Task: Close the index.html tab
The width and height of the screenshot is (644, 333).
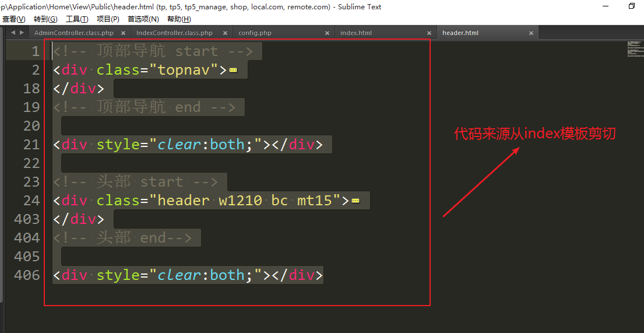Action: pyautogui.click(x=429, y=33)
